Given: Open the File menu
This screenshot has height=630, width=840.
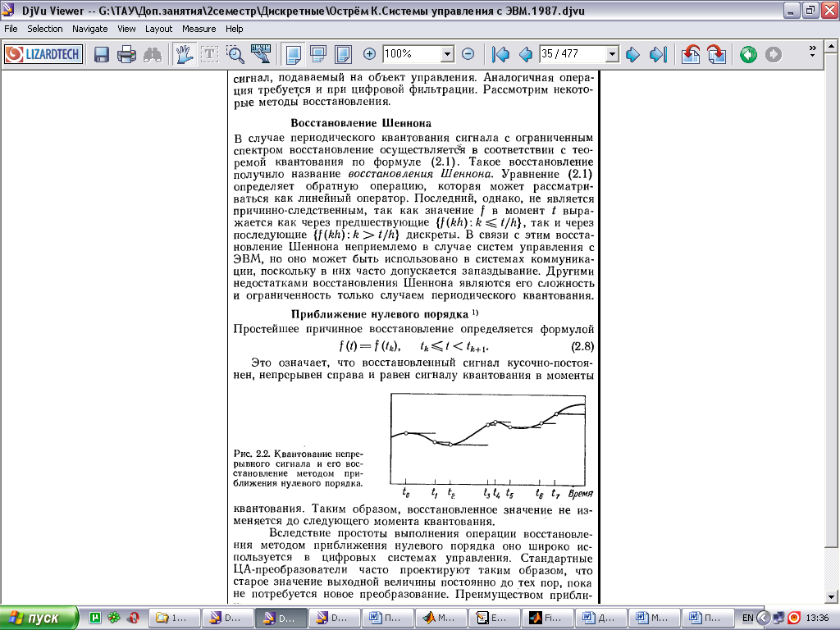Looking at the screenshot, I should 11,29.
